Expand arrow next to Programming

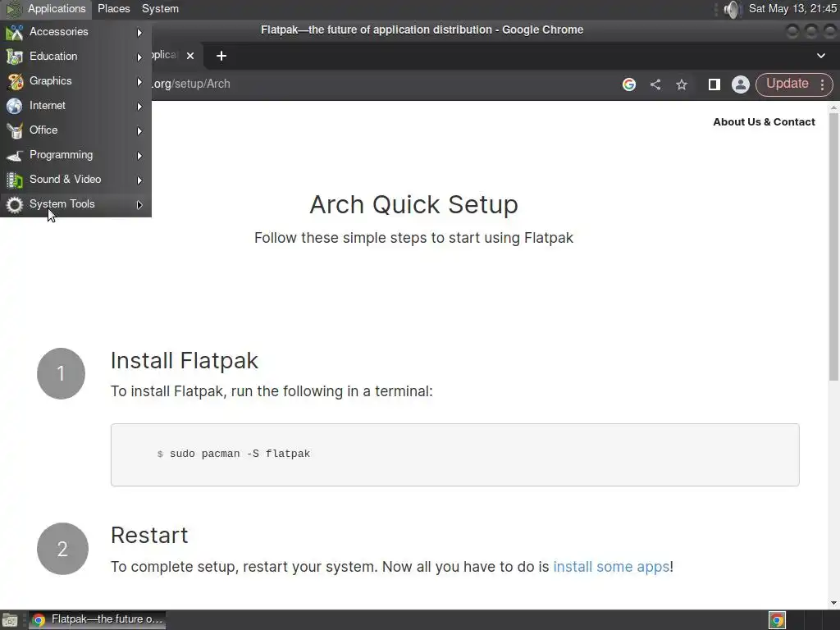tap(139, 156)
